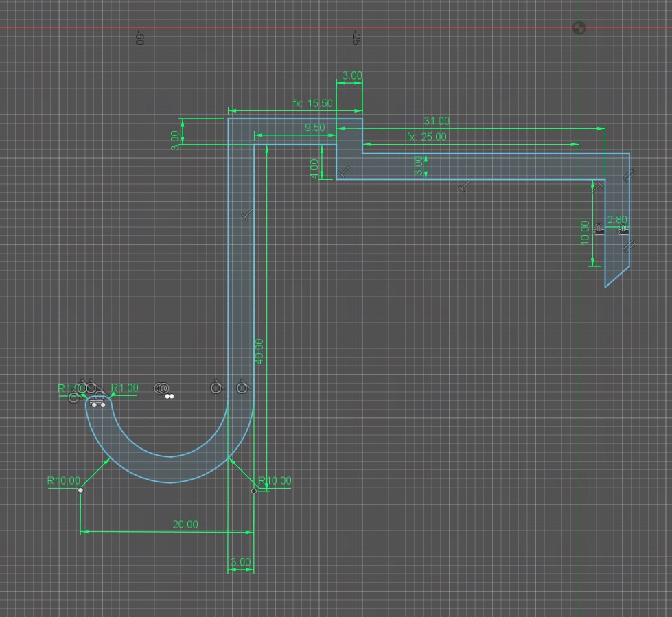Select perpendicular constraint icon beside the 4.00 dimension
This screenshot has height=617, width=672.
(x=344, y=172)
